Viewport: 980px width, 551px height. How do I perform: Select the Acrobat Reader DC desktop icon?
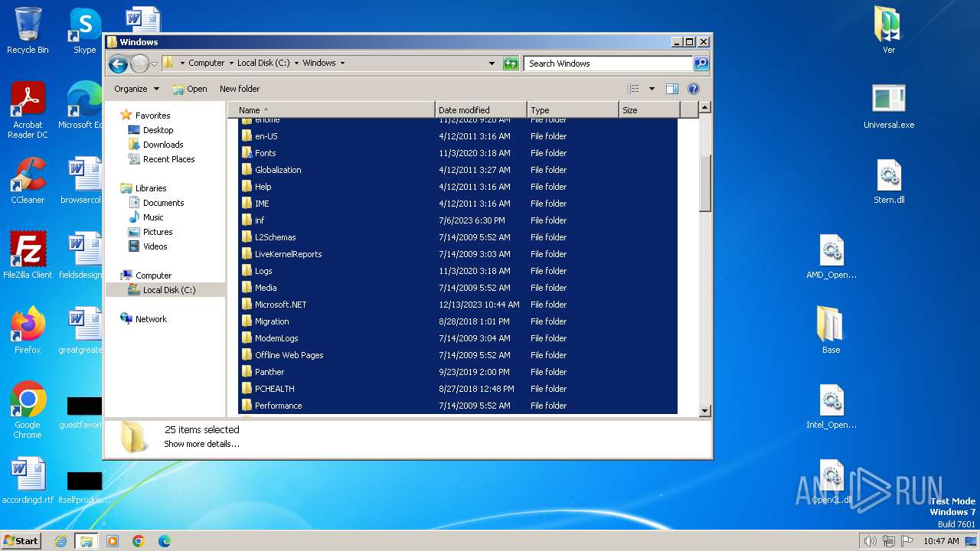point(28,110)
